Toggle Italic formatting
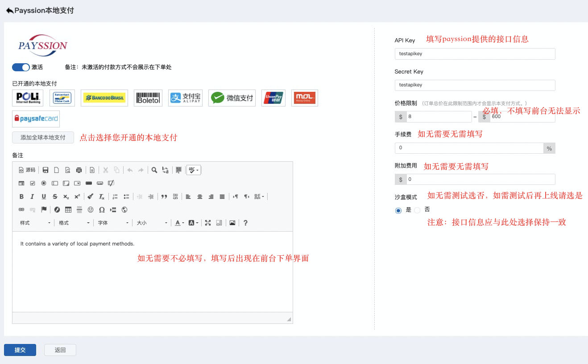 [x=33, y=196]
